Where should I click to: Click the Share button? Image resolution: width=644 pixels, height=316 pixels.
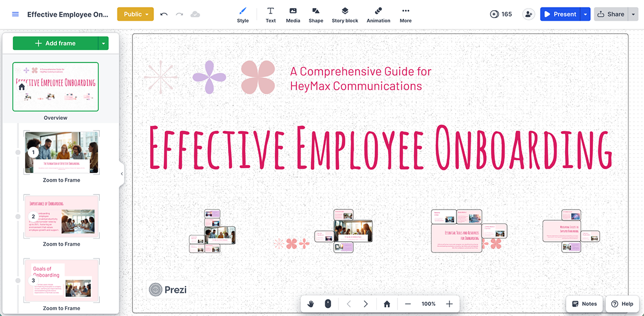coord(612,14)
